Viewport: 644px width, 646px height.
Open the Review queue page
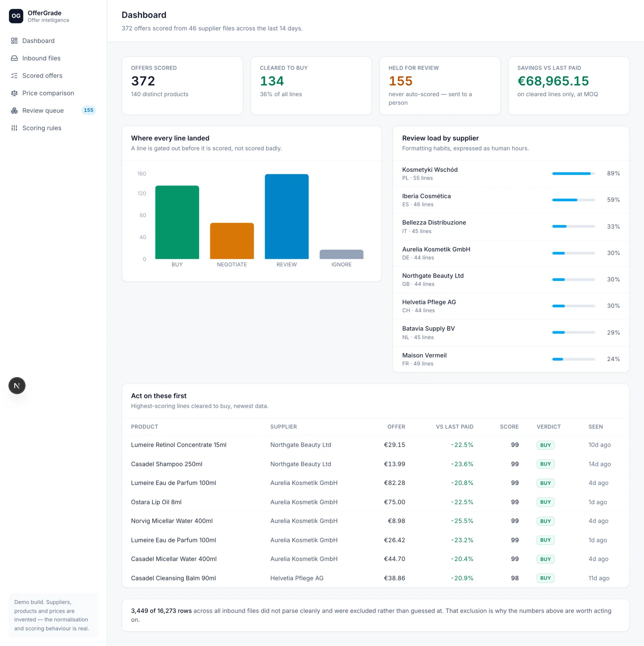(53, 111)
